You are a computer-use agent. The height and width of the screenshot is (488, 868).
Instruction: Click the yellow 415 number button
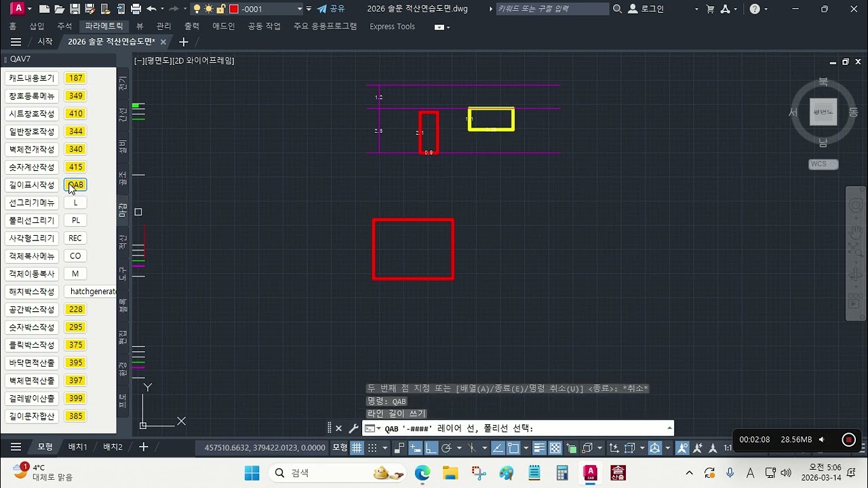pos(75,167)
